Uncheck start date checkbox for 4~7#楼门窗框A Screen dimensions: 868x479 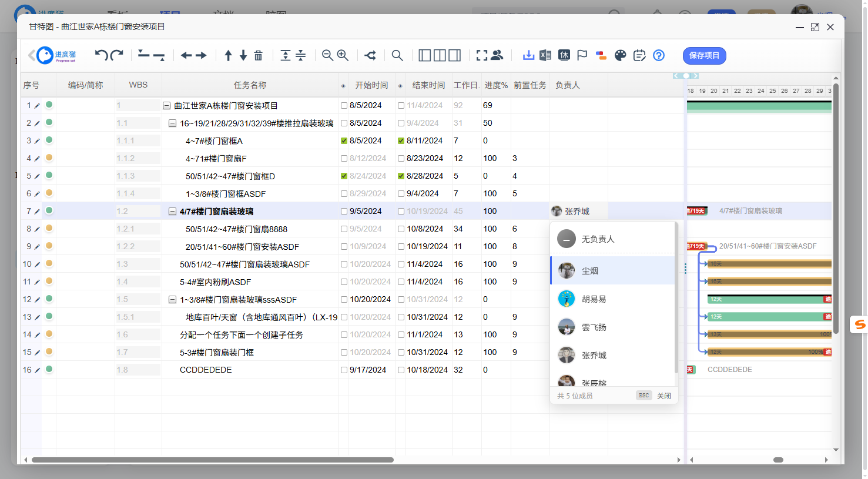coord(344,141)
